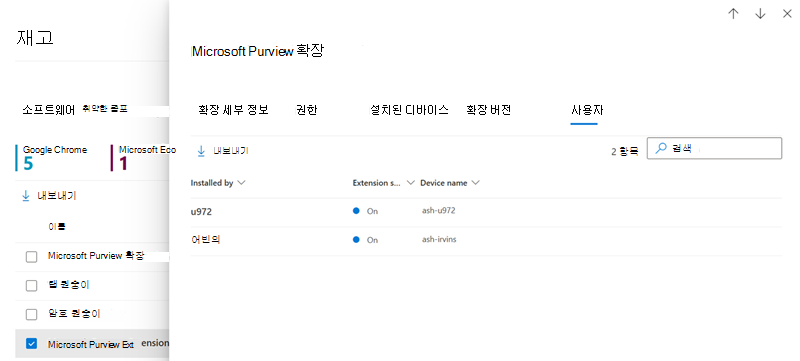Select the u972 user row

pos(486,212)
